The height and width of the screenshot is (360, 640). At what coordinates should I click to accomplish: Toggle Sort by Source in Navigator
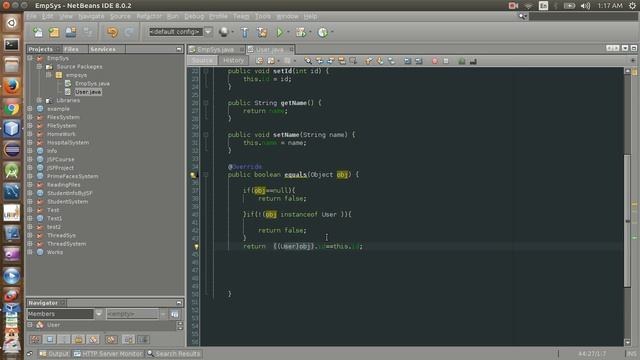[x=143, y=339]
